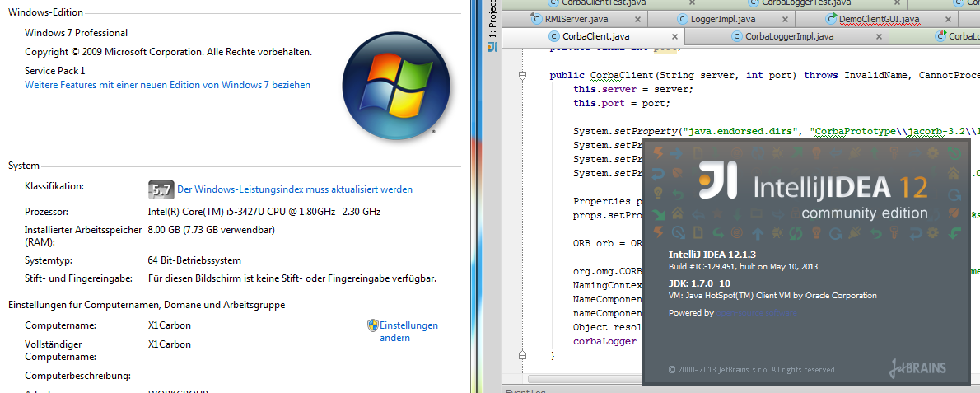The height and width of the screenshot is (393, 980).
Task: Close the CorbaLoggerImpl.java tab
Action: (879, 37)
